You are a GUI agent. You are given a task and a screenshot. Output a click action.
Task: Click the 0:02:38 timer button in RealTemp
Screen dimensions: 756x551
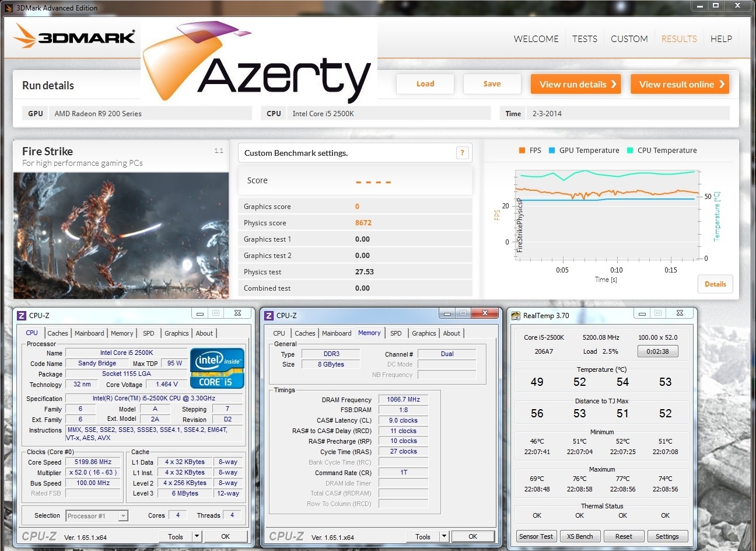click(657, 351)
